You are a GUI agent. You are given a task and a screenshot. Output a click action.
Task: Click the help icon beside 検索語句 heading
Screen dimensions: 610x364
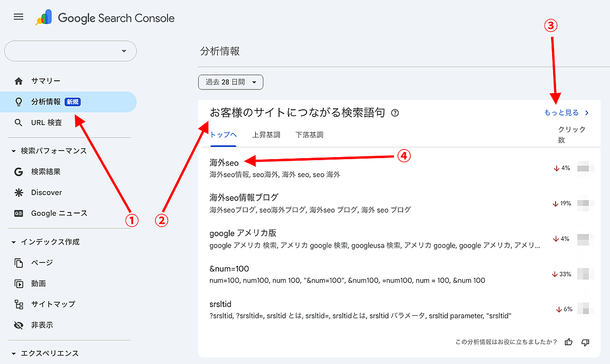(x=395, y=113)
